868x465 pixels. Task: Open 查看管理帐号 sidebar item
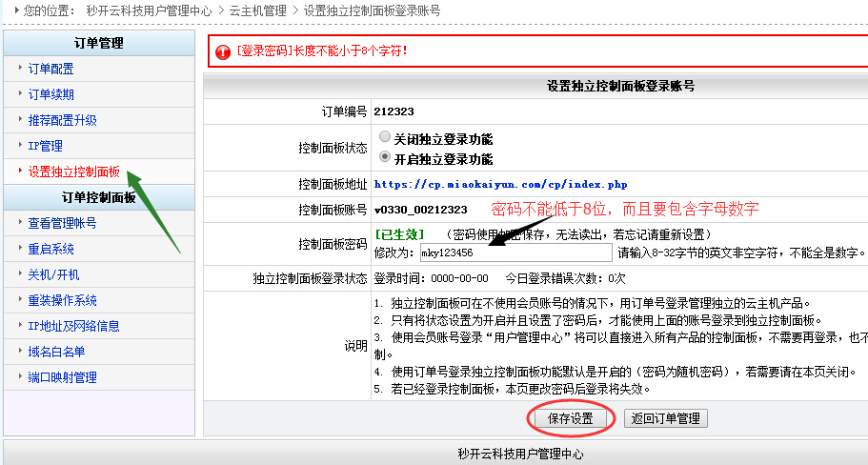[62, 223]
